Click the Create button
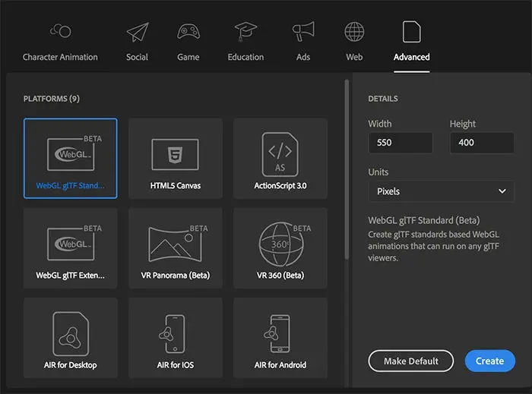 [x=489, y=361]
